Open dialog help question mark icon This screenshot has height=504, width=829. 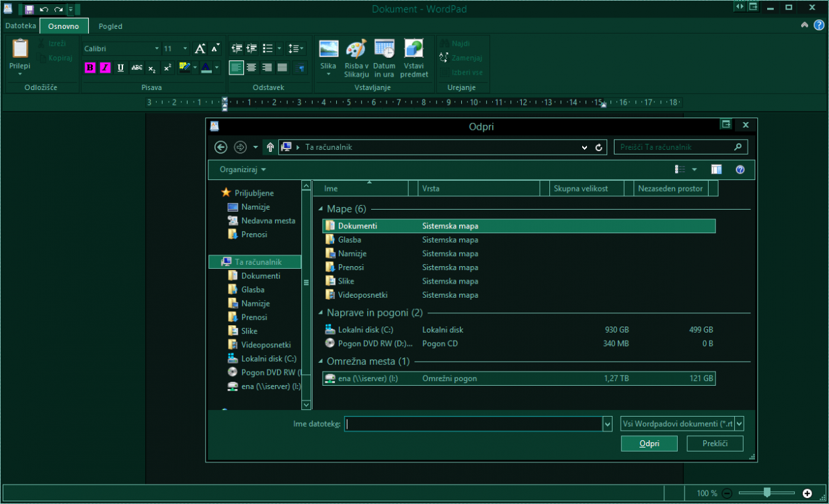coord(740,170)
